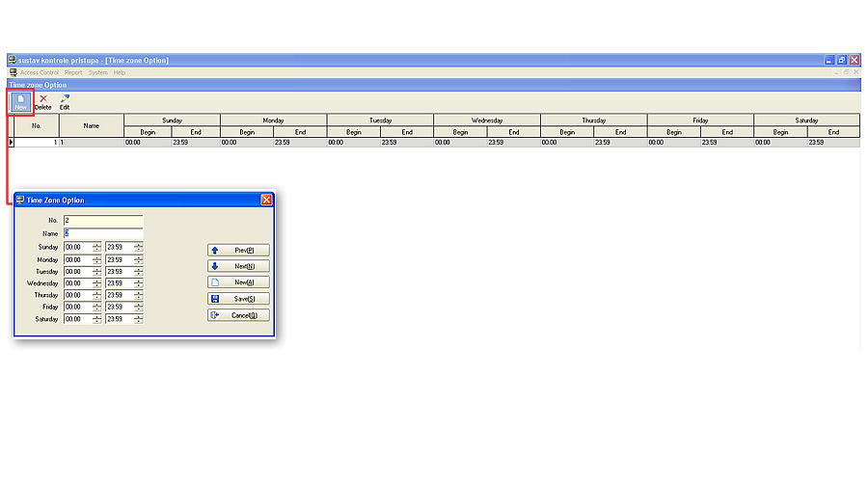This screenshot has height=482, width=868.
Task: Click the New(A) button in dialog
Action: coord(238,282)
